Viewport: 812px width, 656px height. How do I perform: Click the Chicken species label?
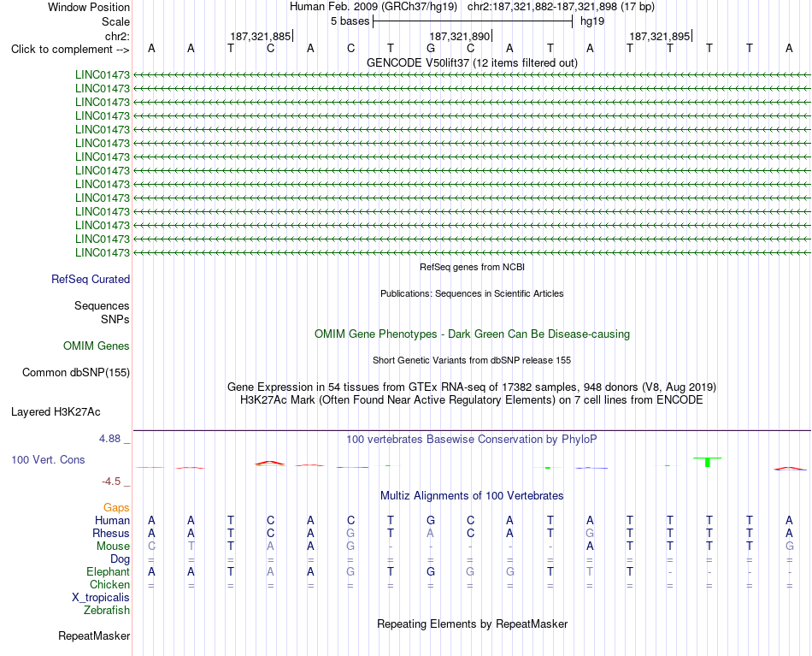109,584
